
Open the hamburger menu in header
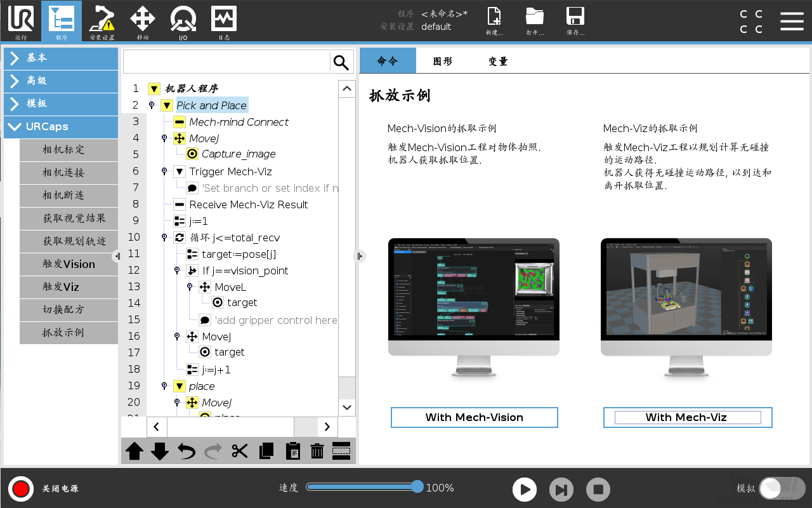[792, 21]
